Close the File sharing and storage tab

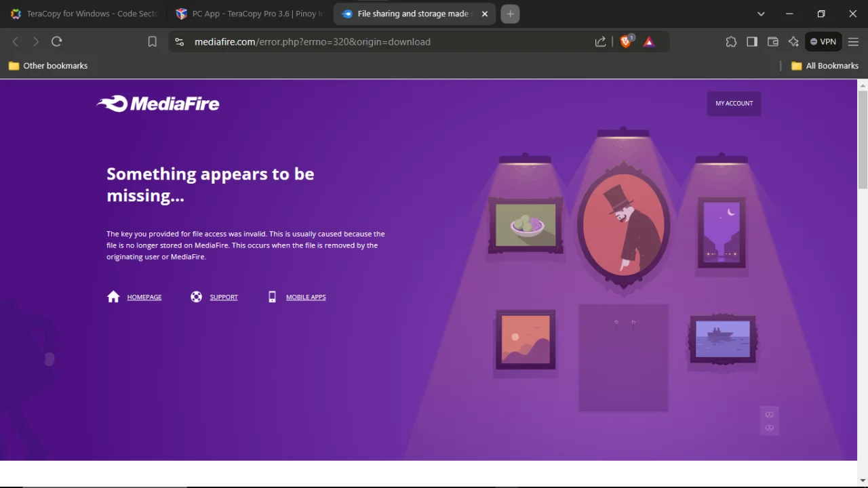(x=485, y=14)
